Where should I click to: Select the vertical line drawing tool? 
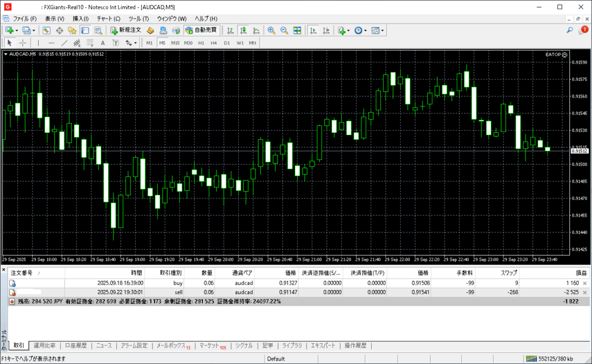click(x=39, y=43)
